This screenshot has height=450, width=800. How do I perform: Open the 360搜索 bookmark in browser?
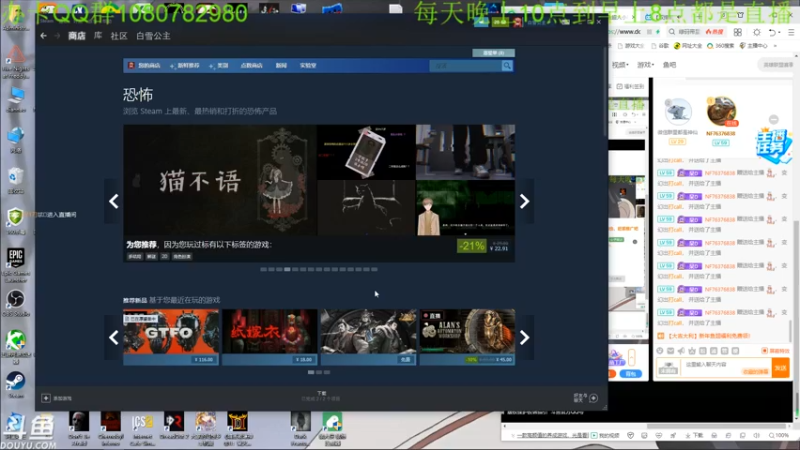pos(721,46)
